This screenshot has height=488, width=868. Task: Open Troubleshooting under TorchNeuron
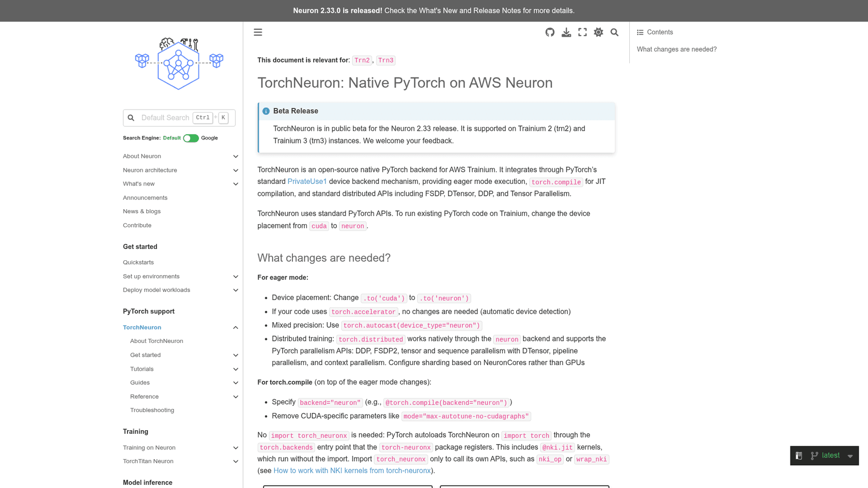(x=152, y=410)
